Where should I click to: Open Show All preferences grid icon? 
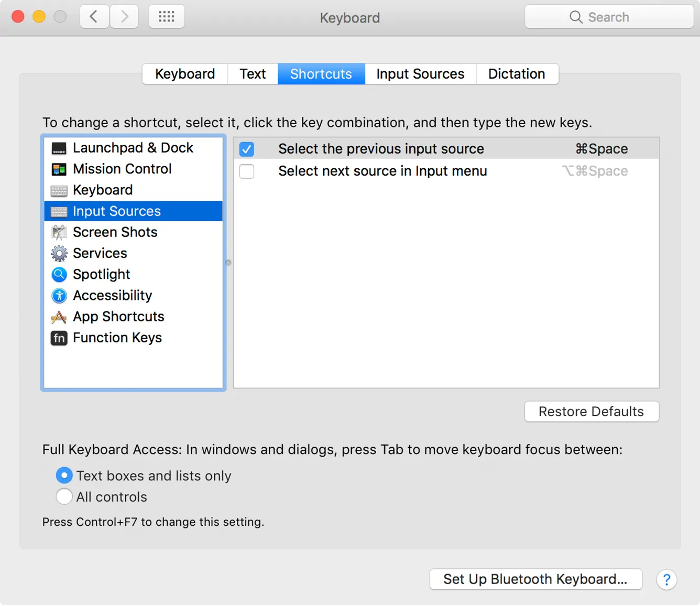166,16
